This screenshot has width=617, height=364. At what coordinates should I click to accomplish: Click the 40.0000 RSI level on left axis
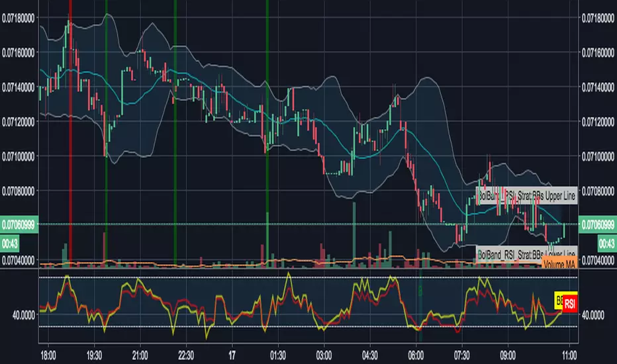[24, 315]
